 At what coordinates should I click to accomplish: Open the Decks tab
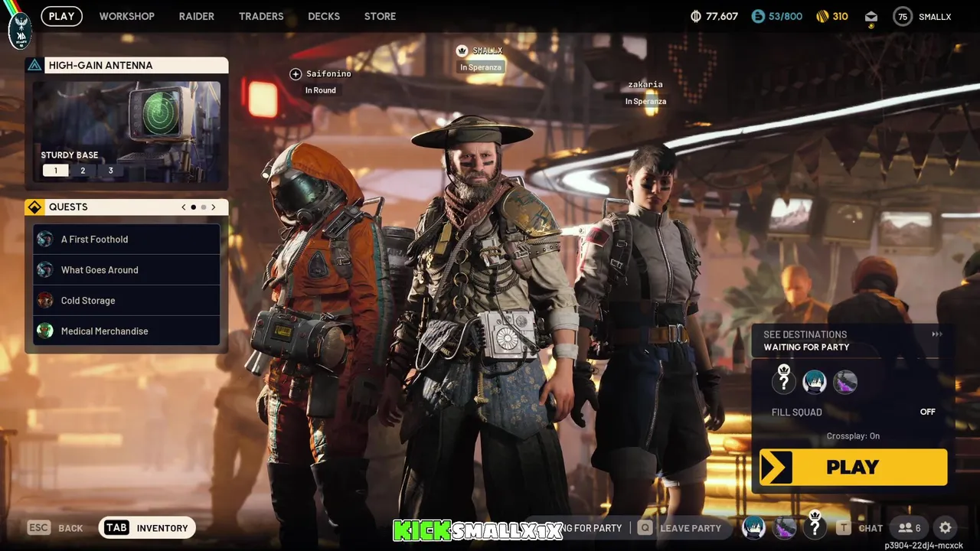tap(323, 16)
